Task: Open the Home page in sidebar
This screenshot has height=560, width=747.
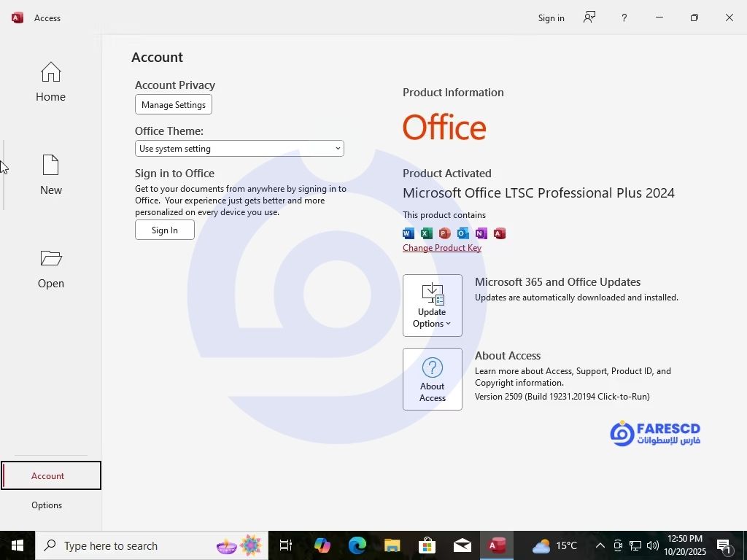Action: tap(50, 82)
